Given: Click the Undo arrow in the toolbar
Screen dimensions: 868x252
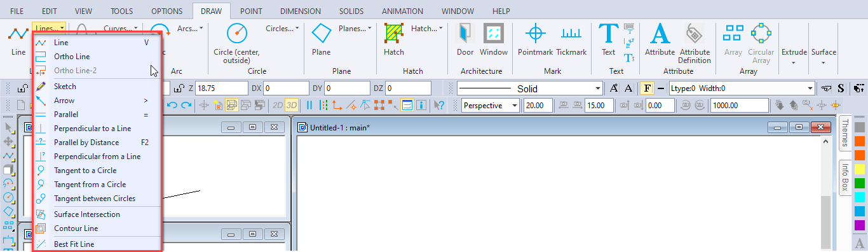Looking at the screenshot, I should 172,105.
